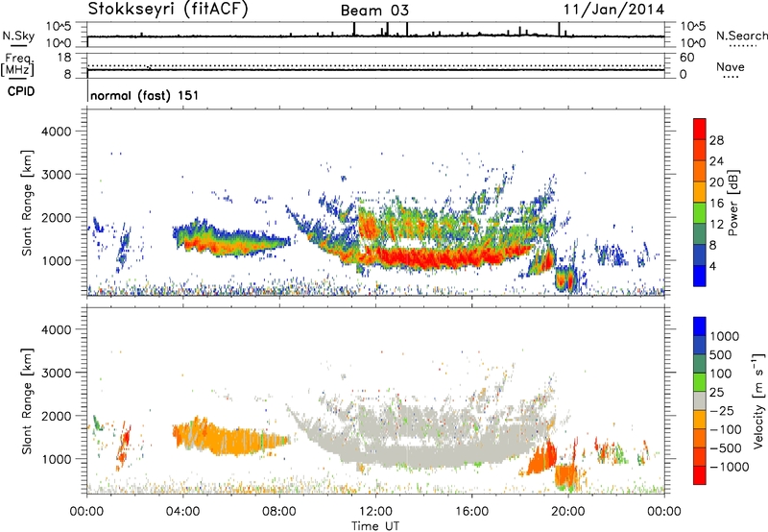768x532 pixels.
Task: Click the "Freq. [MHz]" axis label
Action: [x=17, y=65]
